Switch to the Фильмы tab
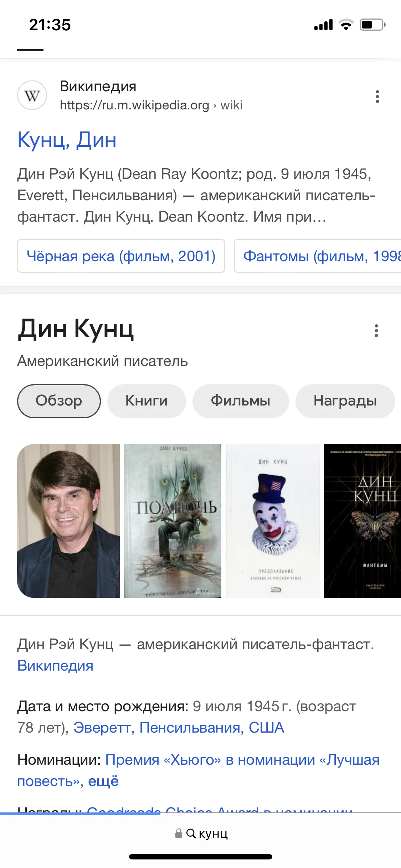 coord(241,401)
